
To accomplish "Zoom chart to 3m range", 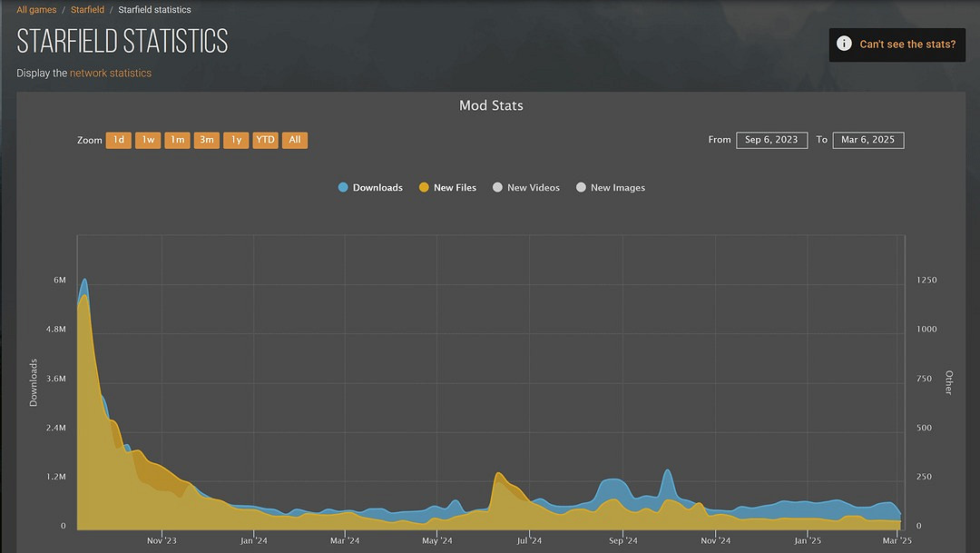I will pyautogui.click(x=207, y=140).
